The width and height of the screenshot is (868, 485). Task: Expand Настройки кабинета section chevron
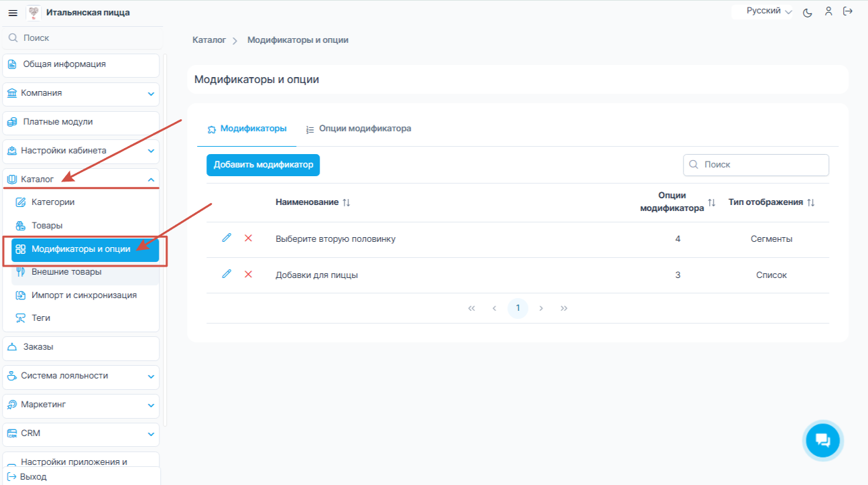click(x=151, y=151)
